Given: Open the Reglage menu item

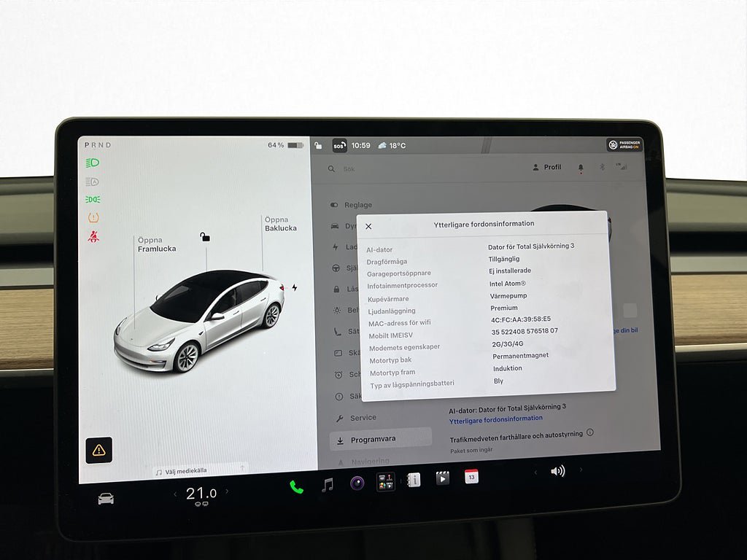Looking at the screenshot, I should point(352,205).
